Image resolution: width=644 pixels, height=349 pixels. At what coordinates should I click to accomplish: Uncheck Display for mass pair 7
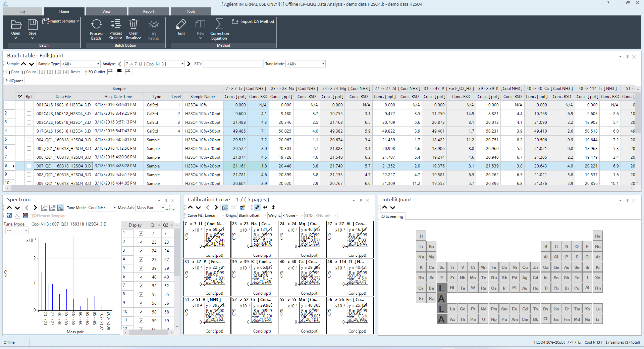[x=141, y=233]
